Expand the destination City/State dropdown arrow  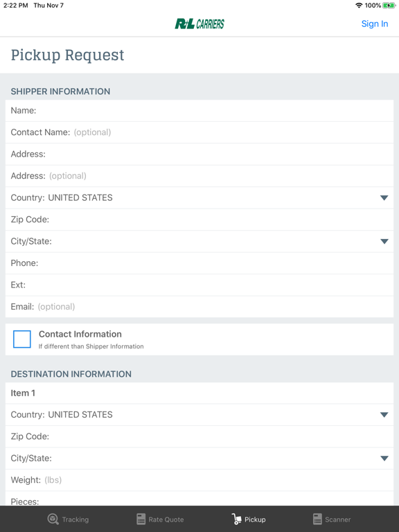pyautogui.click(x=384, y=459)
